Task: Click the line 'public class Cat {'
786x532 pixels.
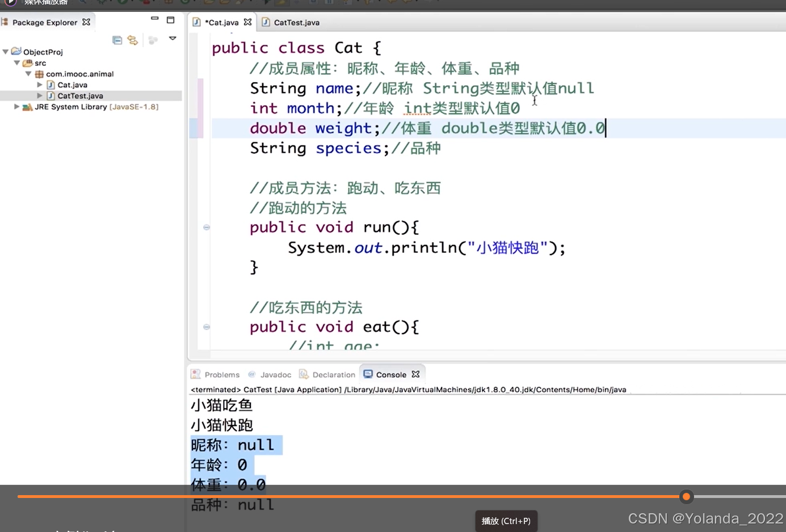Action: click(x=296, y=48)
